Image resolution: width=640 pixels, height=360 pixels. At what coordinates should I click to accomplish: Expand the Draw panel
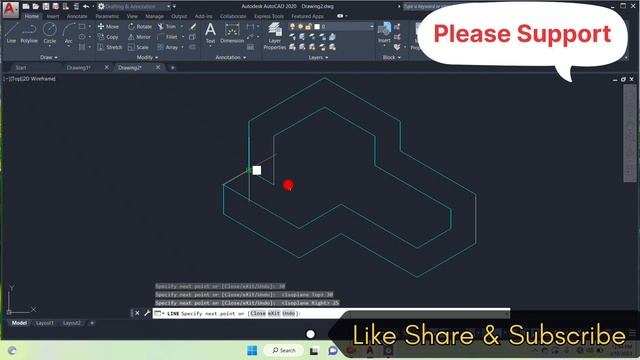[49, 58]
